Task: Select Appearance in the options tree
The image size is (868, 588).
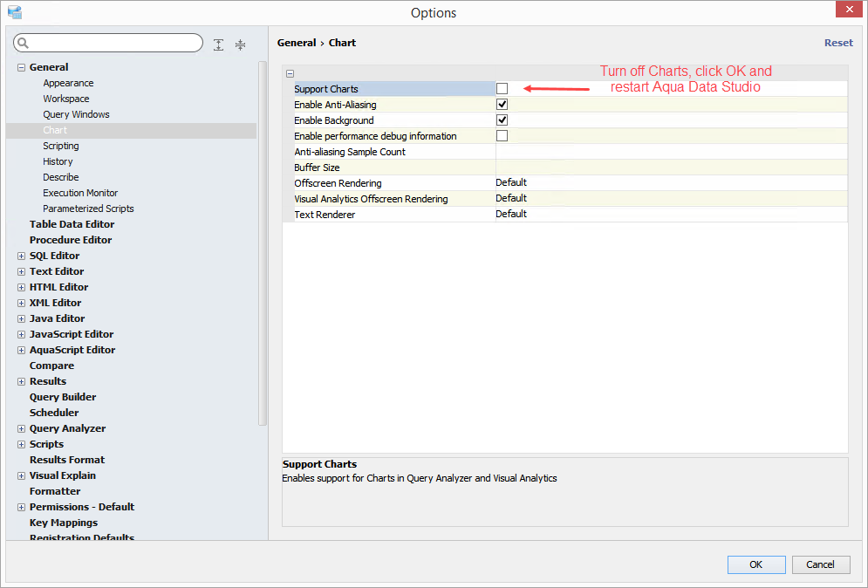Action: [68, 83]
